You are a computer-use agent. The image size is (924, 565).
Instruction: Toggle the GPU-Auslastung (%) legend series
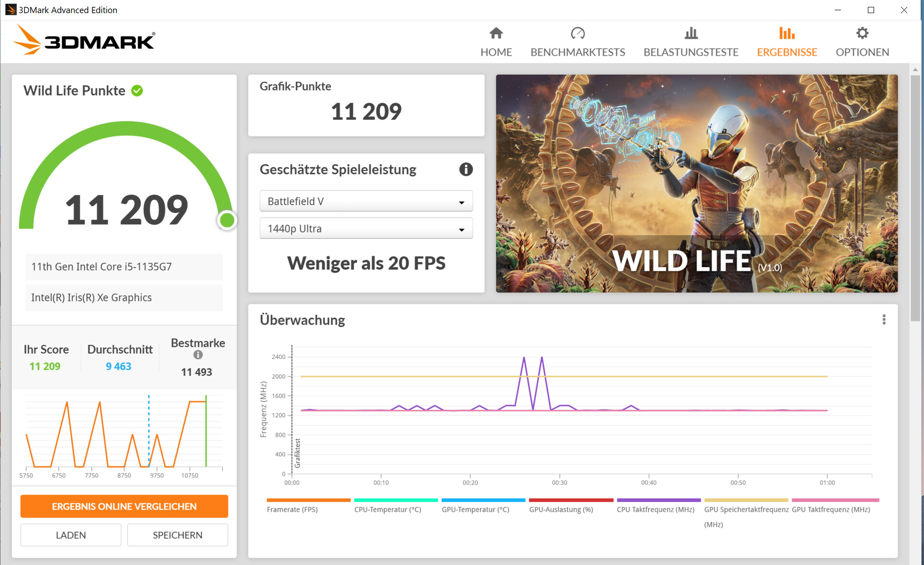pos(561,509)
